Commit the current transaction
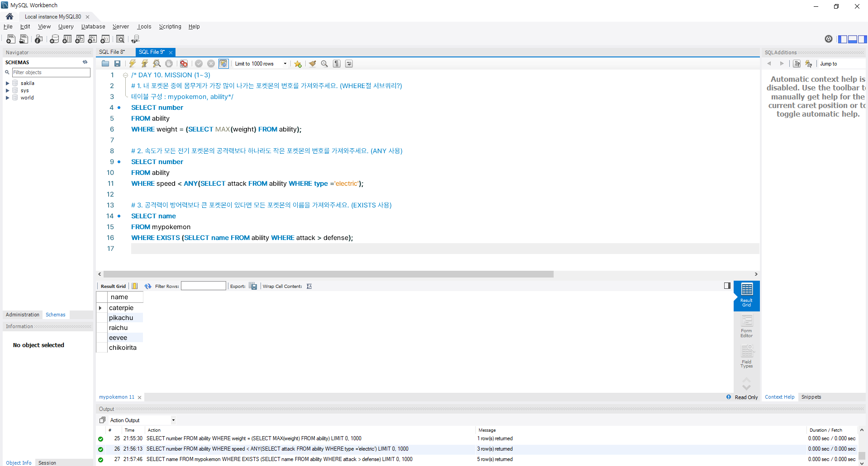The image size is (868, 466). [x=199, y=64]
